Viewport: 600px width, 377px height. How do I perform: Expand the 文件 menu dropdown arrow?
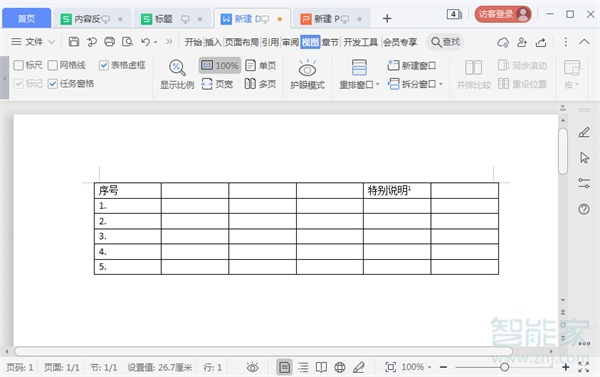(52, 42)
